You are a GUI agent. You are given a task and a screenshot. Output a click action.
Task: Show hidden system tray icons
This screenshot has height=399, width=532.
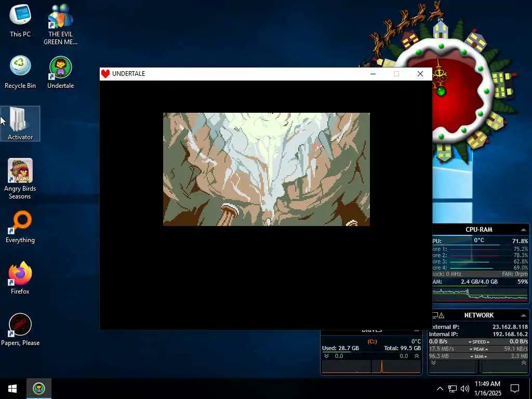[440, 389]
